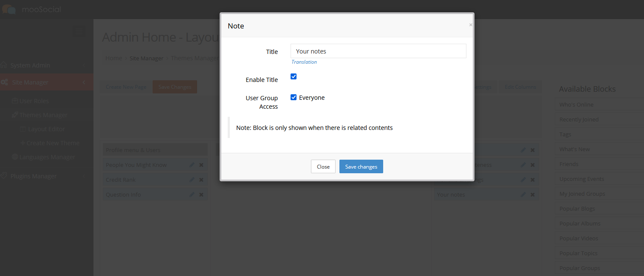Click the orange Save Changes page button
The width and height of the screenshot is (644, 276).
(x=175, y=87)
